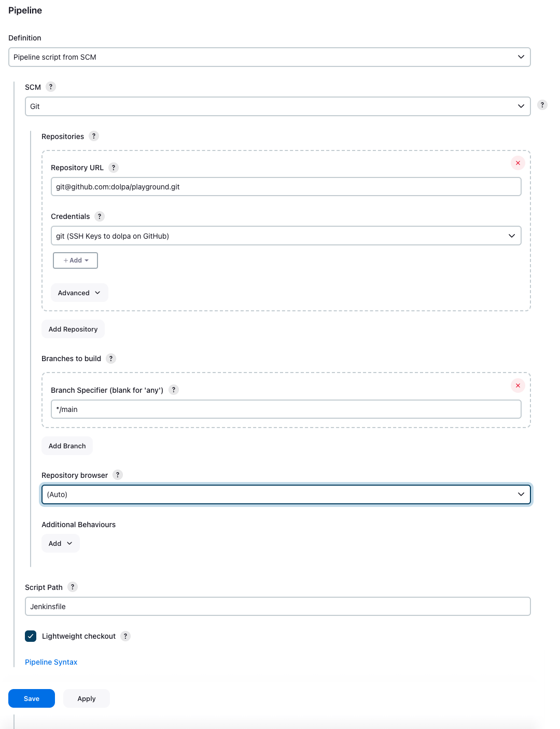
Task: Click Credentials help question mark
Action: tap(100, 216)
